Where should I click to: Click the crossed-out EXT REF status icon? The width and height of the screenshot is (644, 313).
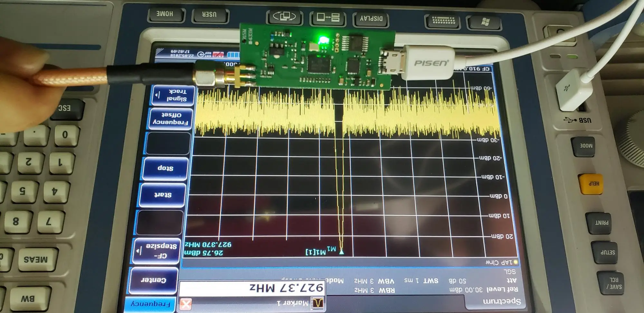point(218,54)
